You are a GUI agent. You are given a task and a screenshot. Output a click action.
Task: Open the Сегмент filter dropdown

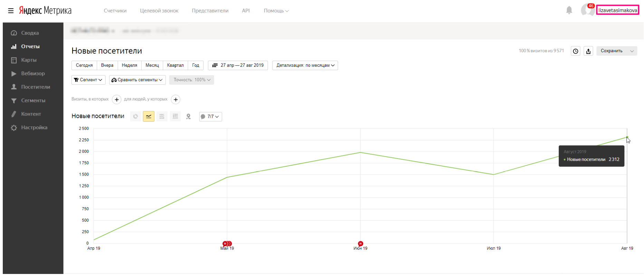(88, 80)
